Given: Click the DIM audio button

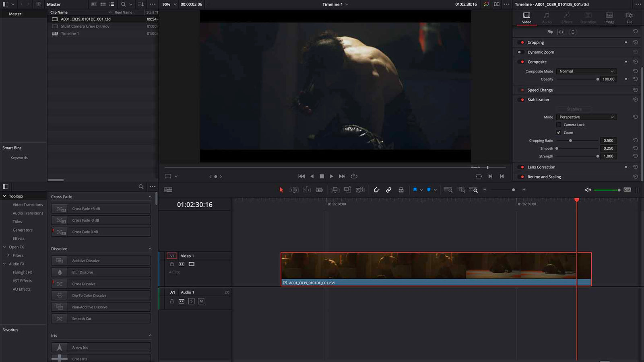Looking at the screenshot, I should (x=627, y=189).
